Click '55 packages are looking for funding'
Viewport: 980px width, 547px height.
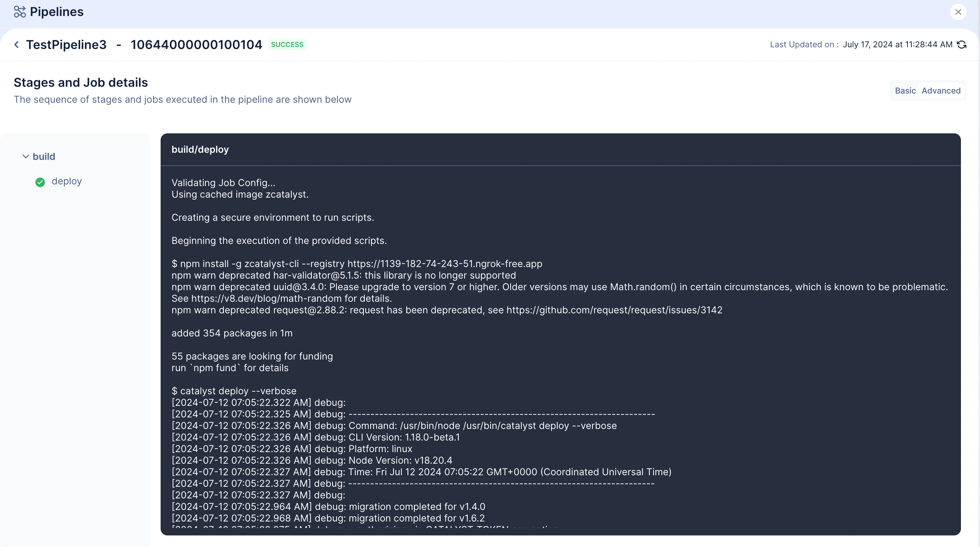click(252, 357)
